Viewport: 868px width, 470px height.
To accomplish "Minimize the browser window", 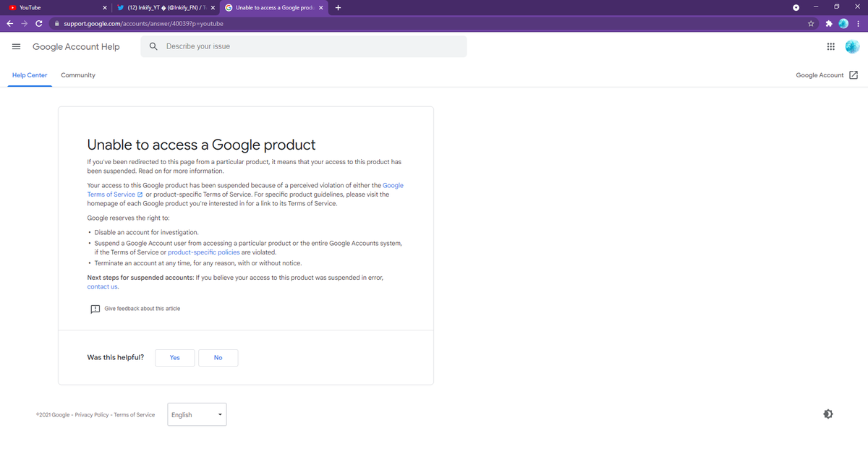I will click(816, 8).
